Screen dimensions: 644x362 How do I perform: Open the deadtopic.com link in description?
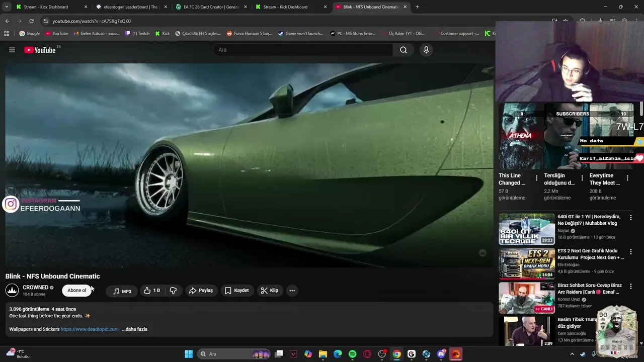point(91,329)
